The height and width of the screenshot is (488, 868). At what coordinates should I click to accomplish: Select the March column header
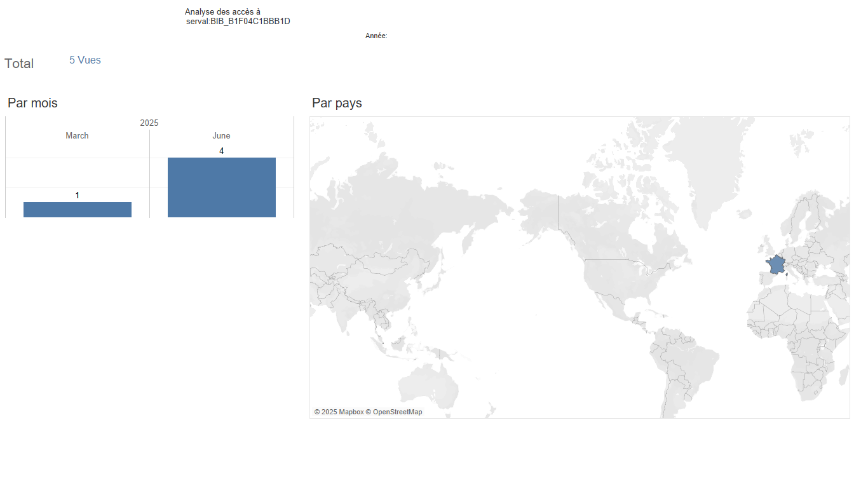[x=77, y=136]
